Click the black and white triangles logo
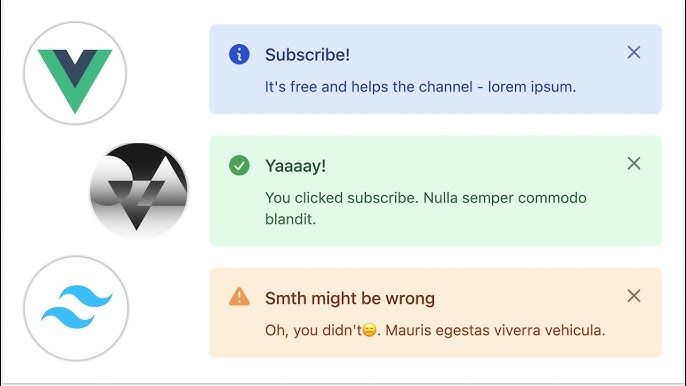The height and width of the screenshot is (386, 686). [x=139, y=191]
